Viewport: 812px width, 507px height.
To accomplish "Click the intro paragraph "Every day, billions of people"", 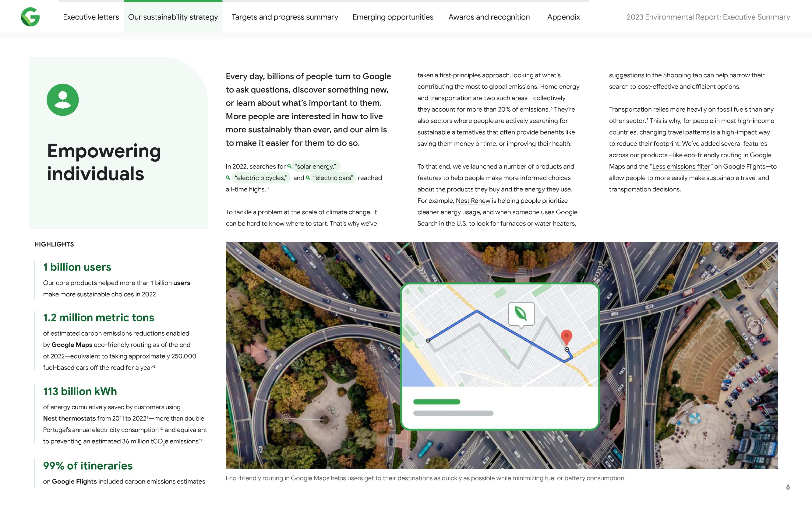I will coord(308,110).
